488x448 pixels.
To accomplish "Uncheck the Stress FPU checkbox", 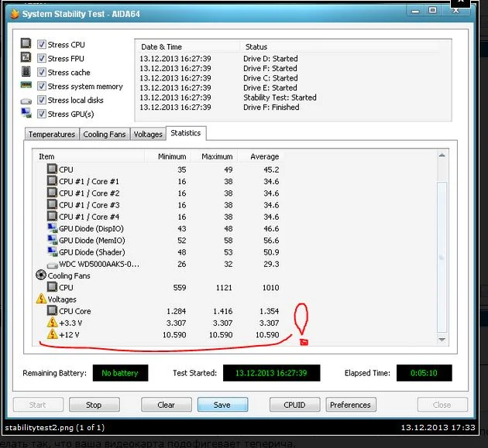I will coord(42,58).
